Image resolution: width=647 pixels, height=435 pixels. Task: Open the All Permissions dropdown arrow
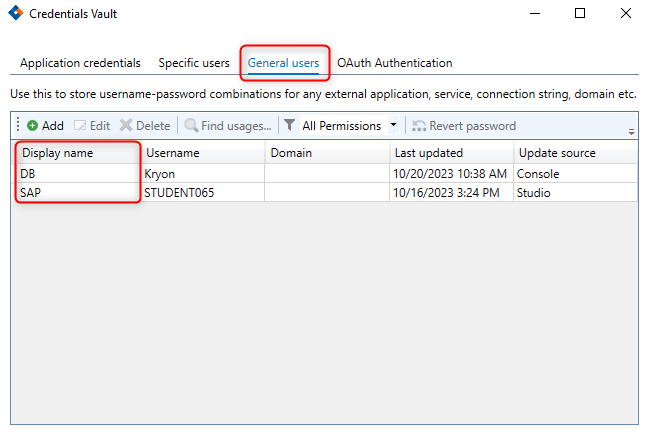point(393,126)
